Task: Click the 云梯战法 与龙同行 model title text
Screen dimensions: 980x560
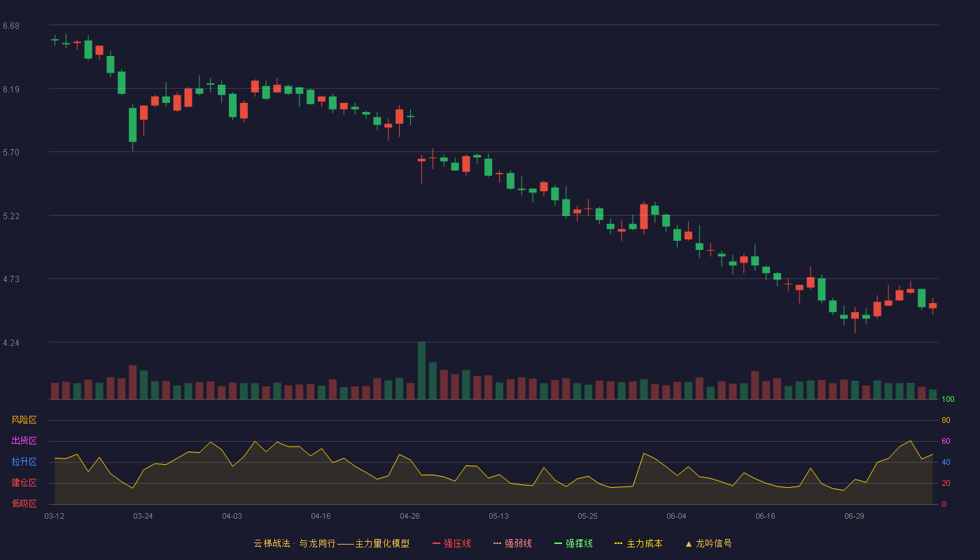Action: pos(331,543)
